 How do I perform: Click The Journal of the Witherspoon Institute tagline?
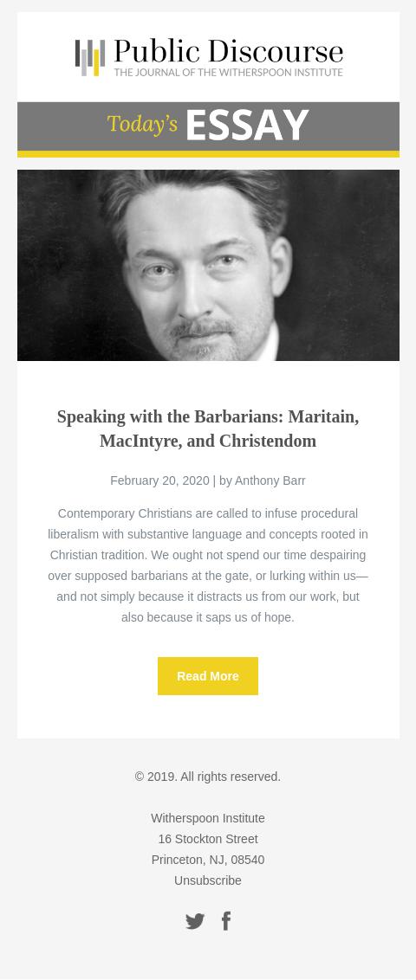pyautogui.click(x=228, y=73)
